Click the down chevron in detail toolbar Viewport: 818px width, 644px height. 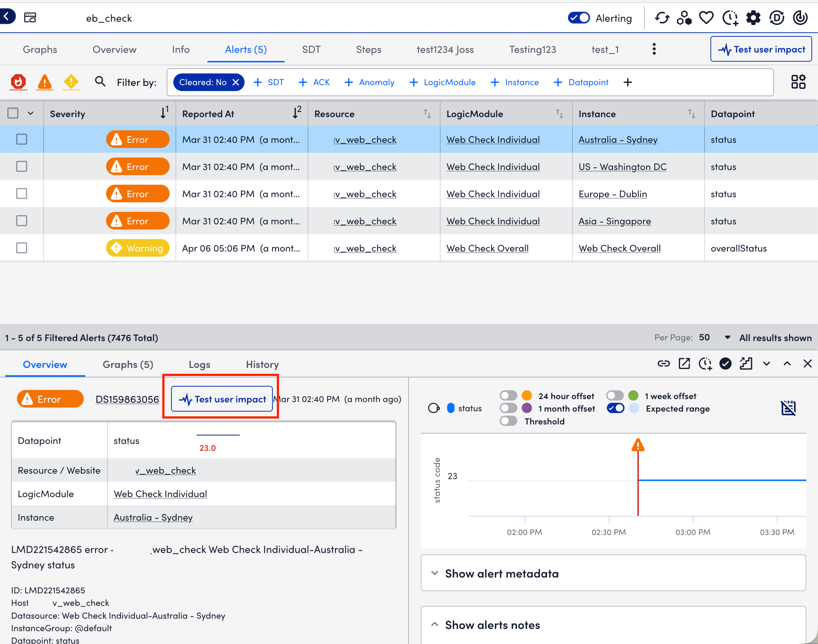point(766,363)
